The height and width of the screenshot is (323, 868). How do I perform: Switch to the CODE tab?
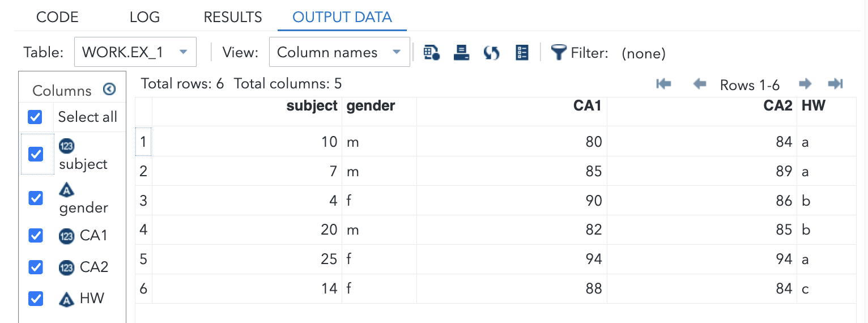57,17
